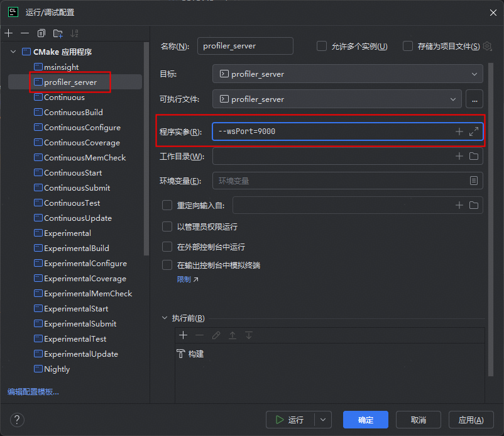This screenshot has width=504, height=436.
Task: Open environment variables editor icon
Action: click(x=474, y=181)
